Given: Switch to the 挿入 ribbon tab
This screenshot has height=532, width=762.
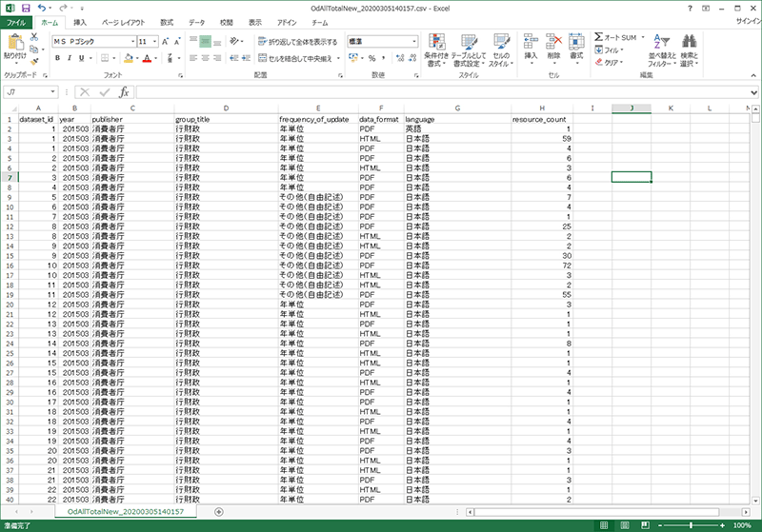Looking at the screenshot, I should pos(80,22).
